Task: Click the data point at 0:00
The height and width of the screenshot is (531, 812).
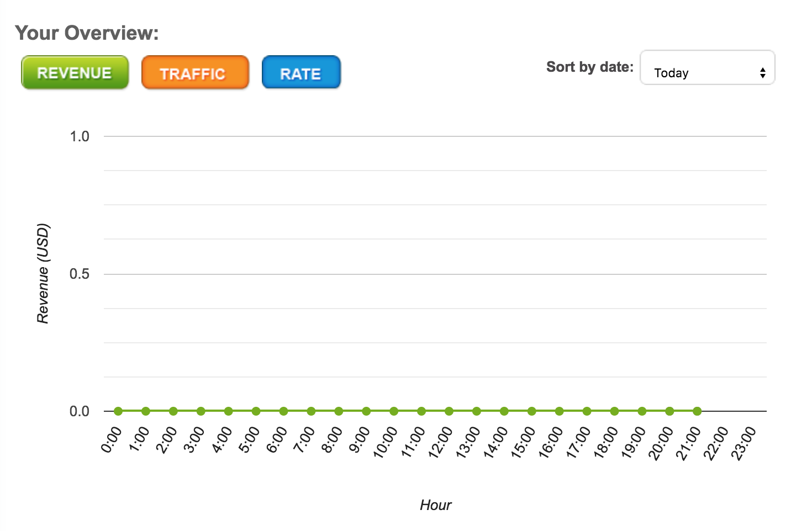Action: pyautogui.click(x=118, y=411)
